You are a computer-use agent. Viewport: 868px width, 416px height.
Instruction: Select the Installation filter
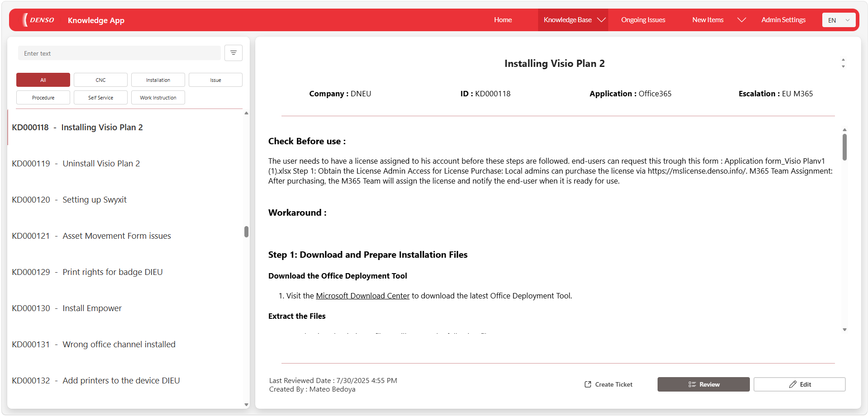click(158, 80)
